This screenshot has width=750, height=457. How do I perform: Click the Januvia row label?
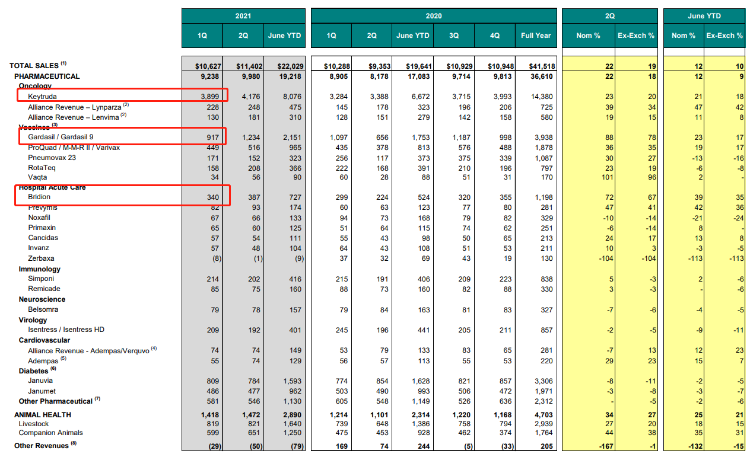40,380
